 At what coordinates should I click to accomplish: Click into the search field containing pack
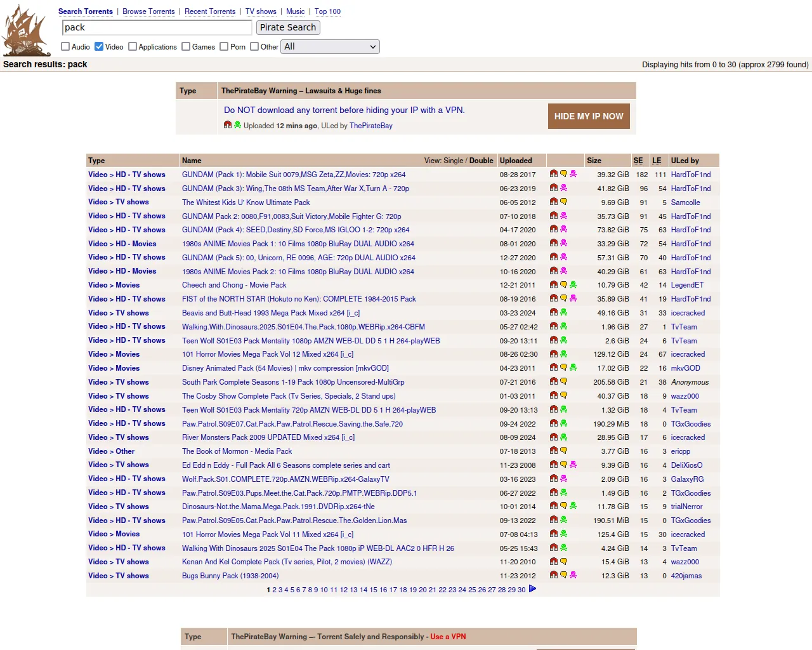(157, 27)
